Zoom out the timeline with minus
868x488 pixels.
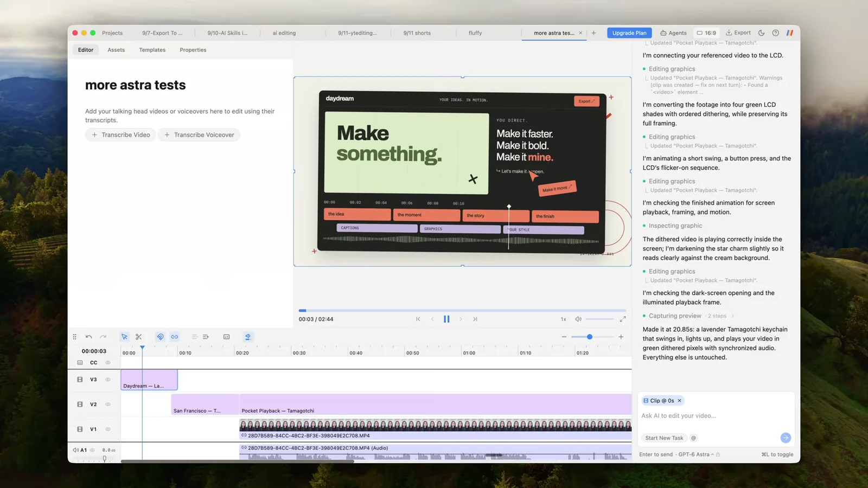564,337
